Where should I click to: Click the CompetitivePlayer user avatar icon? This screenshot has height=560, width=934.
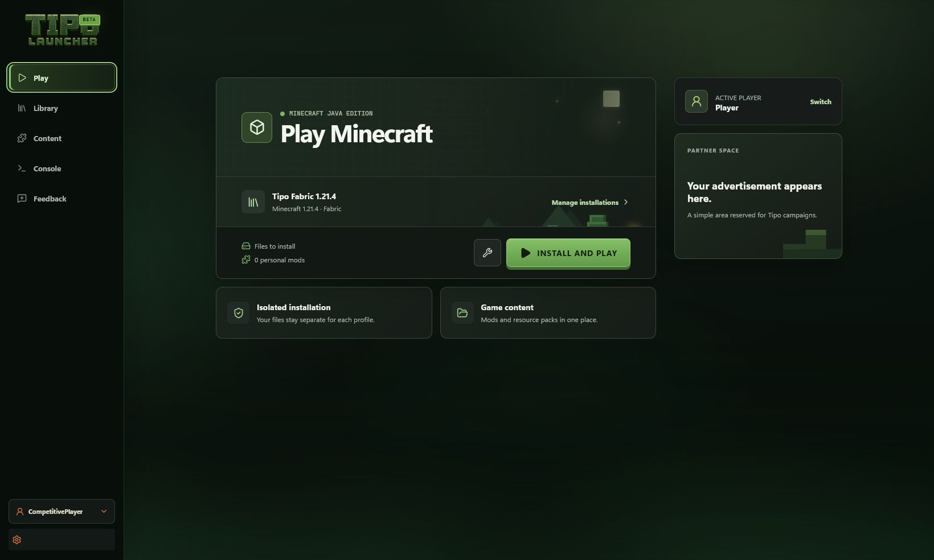click(20, 512)
